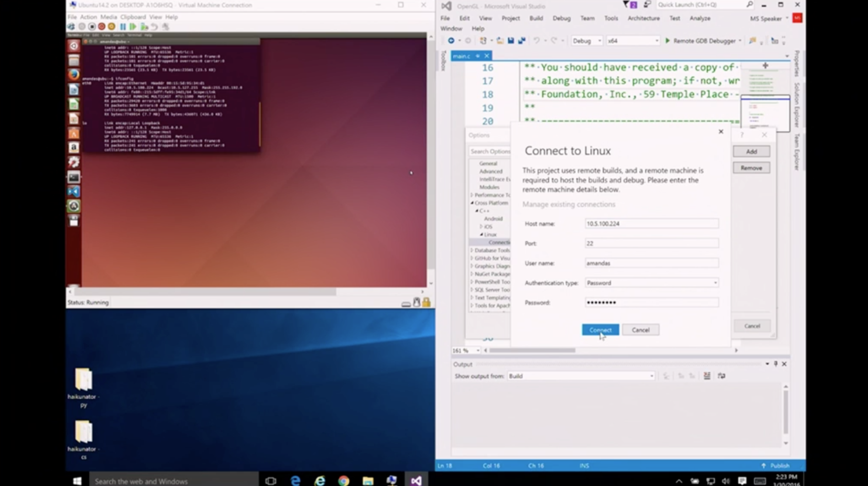Open the Debug menu in Visual Studio
The image size is (868, 486).
click(562, 18)
